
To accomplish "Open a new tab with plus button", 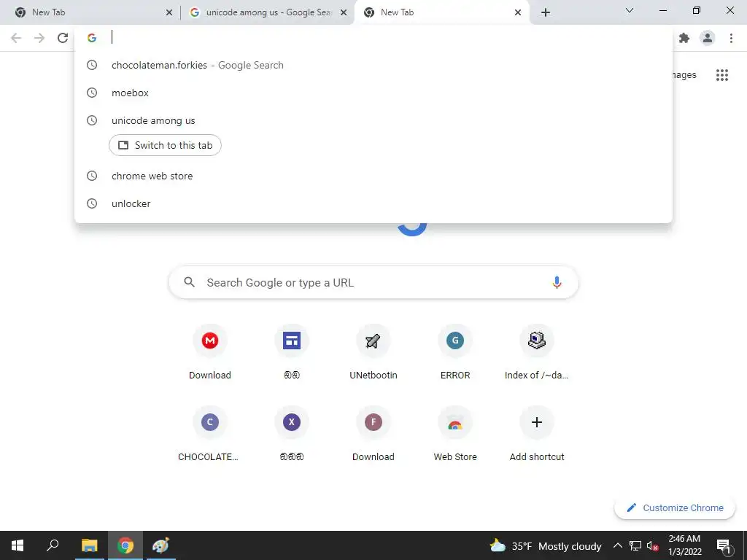I will 546,13.
